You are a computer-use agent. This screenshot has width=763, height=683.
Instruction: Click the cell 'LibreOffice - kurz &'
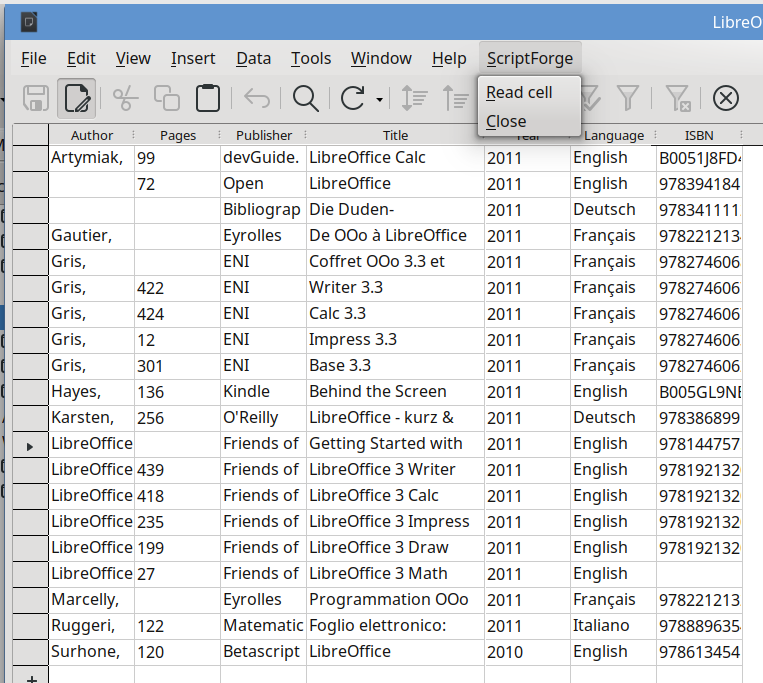[x=395, y=418]
